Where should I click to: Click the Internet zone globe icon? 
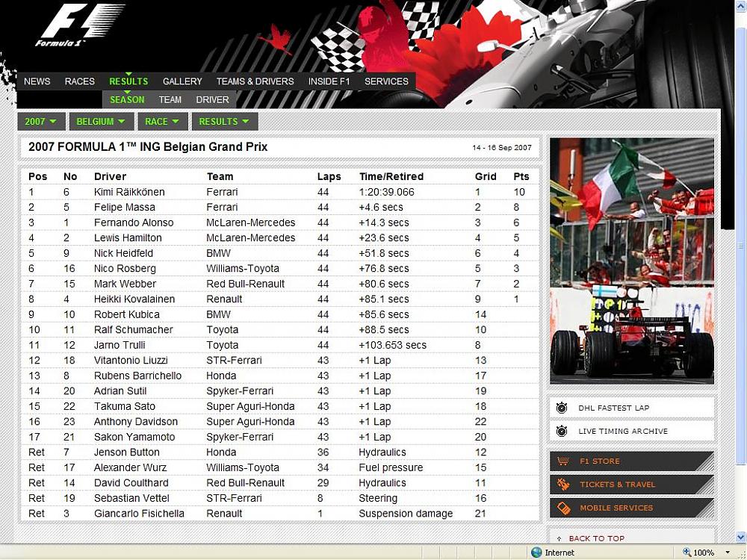point(536,553)
